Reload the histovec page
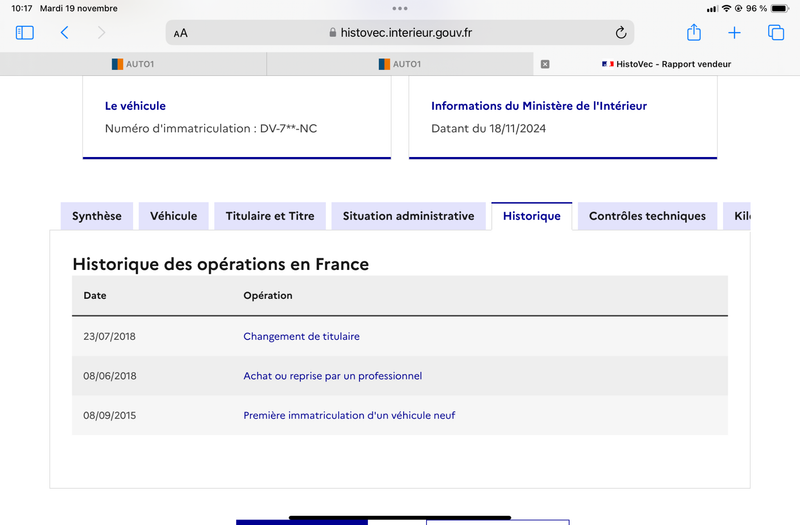Screen dimensions: 800x525 coord(620,33)
